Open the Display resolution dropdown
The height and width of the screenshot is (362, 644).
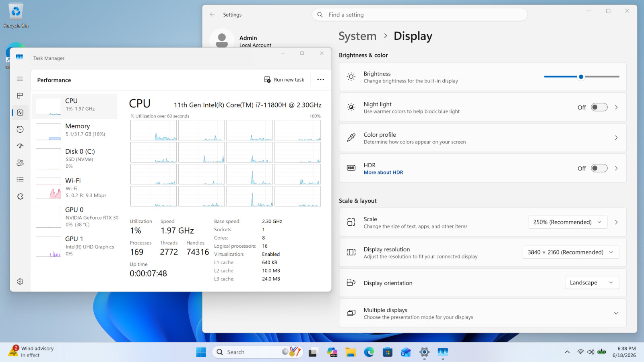(571, 252)
